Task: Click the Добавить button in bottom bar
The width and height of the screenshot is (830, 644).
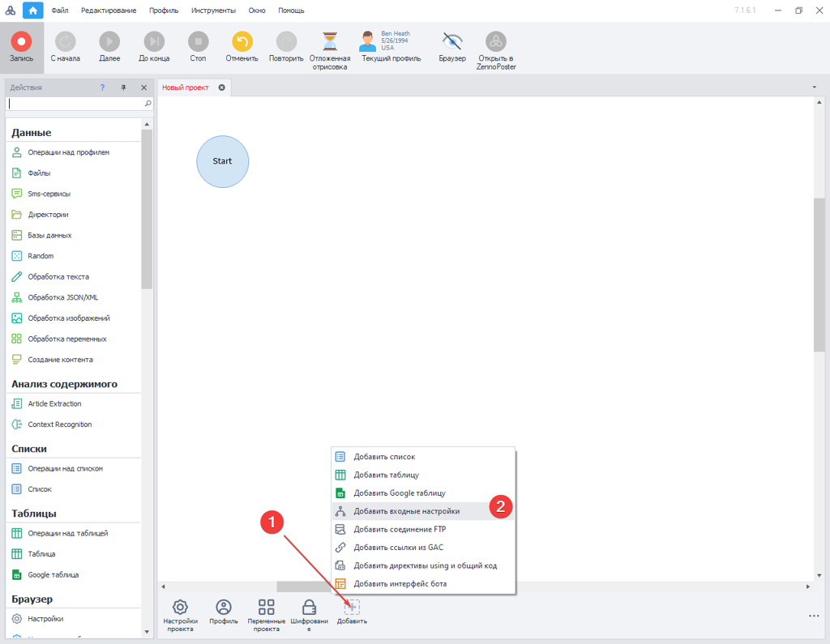Action: (x=352, y=608)
